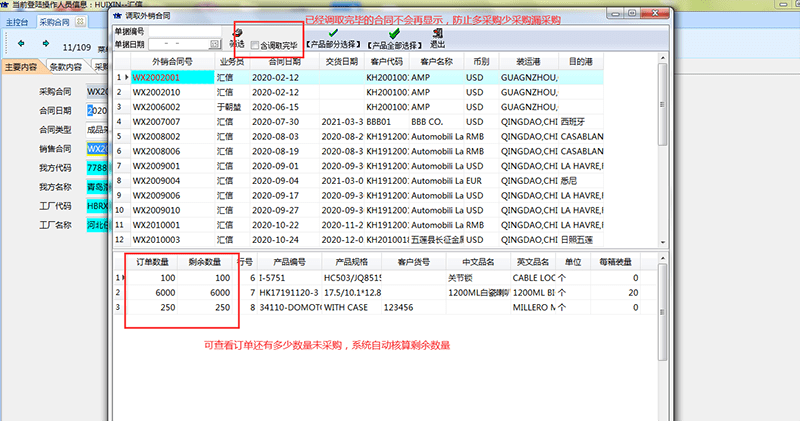The height and width of the screenshot is (421, 800).
Task: Toggle the 含调取完毕 checkbox
Action: [x=255, y=45]
